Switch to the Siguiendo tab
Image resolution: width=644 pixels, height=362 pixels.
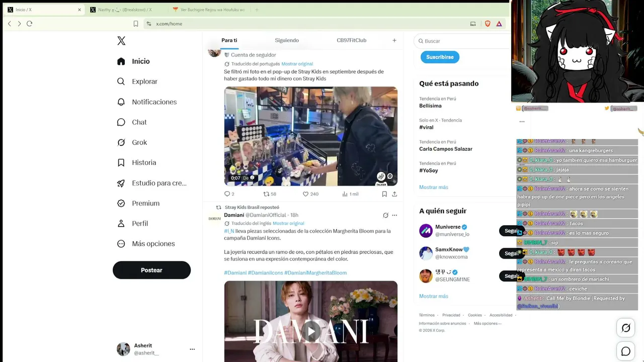[287, 40]
